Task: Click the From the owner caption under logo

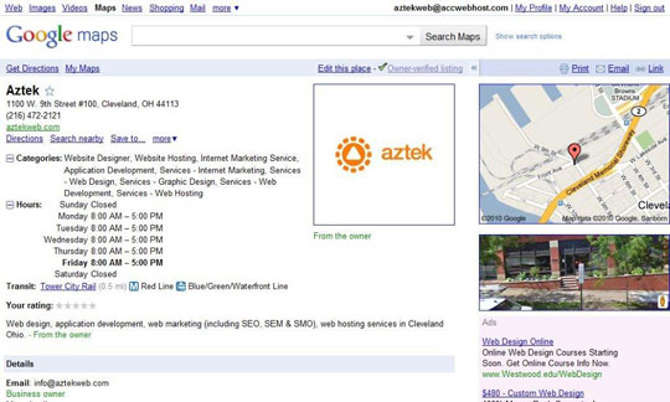Action: pos(342,236)
